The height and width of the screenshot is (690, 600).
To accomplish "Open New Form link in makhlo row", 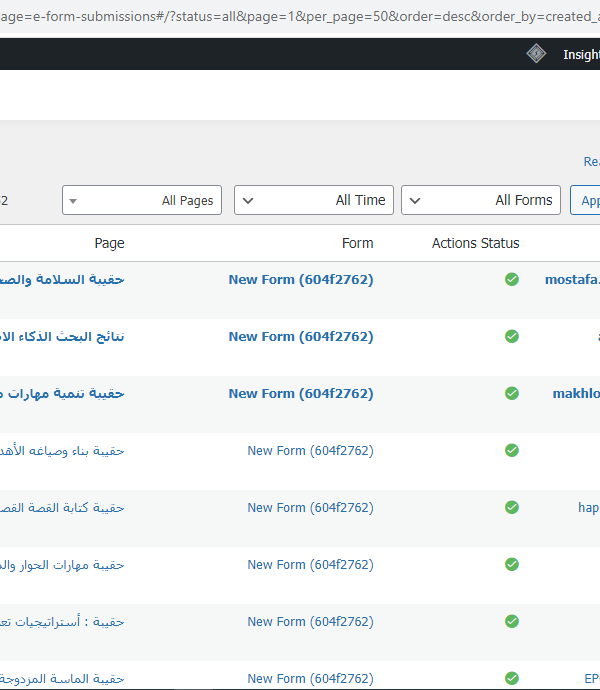I will tap(301, 393).
